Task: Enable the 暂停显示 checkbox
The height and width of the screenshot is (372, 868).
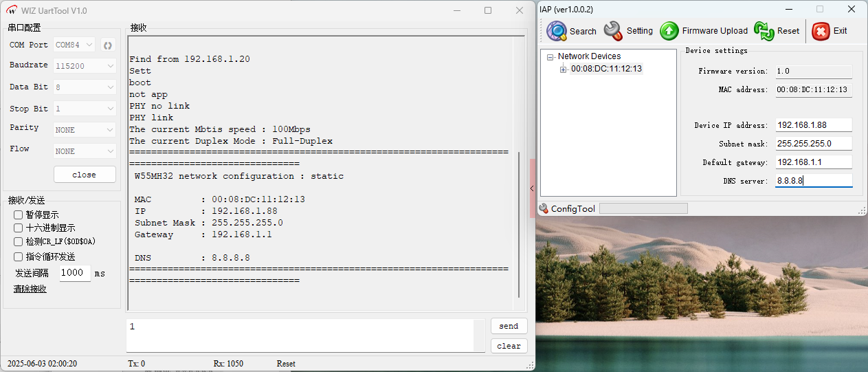Action: 19,215
